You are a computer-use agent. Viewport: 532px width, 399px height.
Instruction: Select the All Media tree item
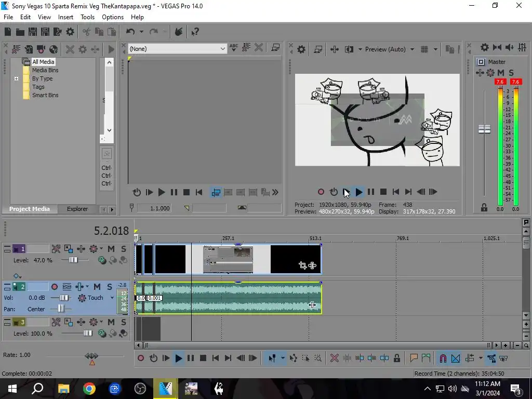pos(43,62)
